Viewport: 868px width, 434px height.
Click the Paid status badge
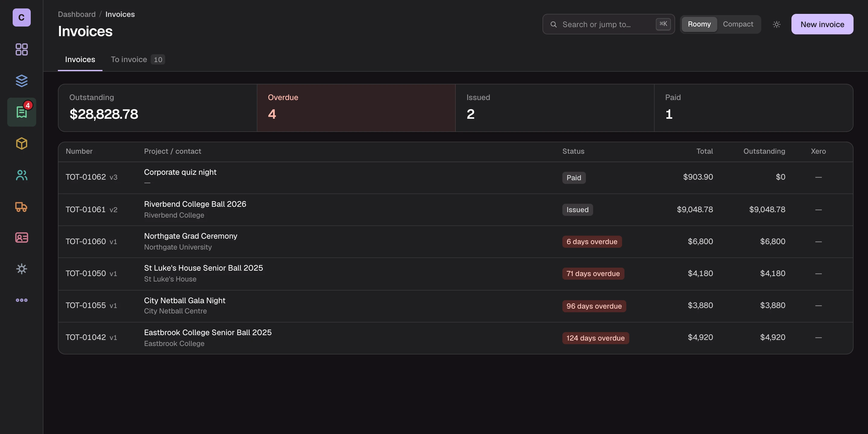574,178
